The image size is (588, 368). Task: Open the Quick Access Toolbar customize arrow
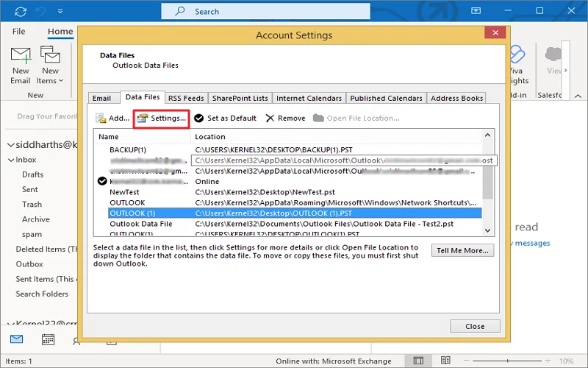coord(60,11)
